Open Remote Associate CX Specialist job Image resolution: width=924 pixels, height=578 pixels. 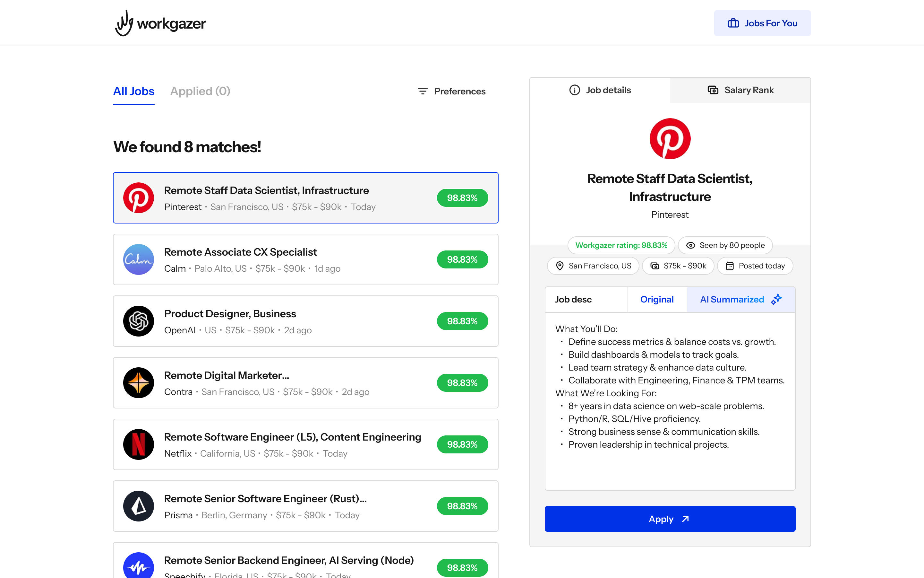pyautogui.click(x=305, y=259)
